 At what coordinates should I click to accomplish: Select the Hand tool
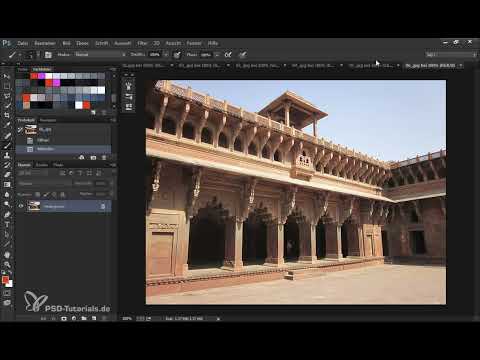(7, 255)
